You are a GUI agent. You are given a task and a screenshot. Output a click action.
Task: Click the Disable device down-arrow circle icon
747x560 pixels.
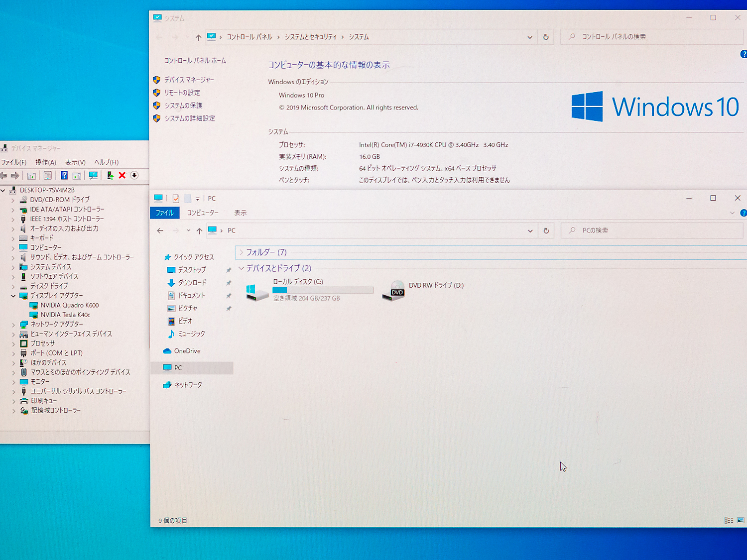click(134, 175)
